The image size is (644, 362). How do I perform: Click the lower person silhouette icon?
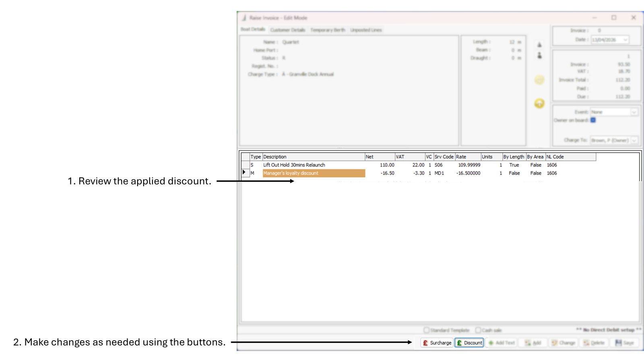pos(539,56)
